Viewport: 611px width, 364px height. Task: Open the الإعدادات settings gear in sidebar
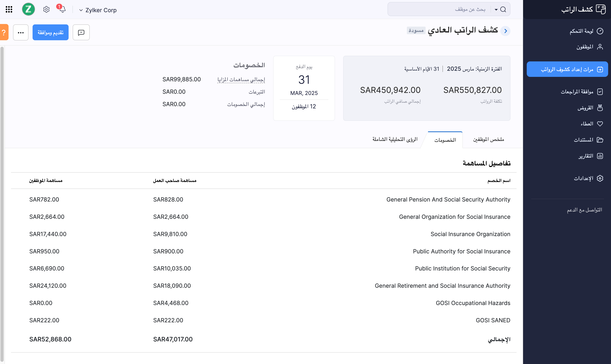pyautogui.click(x=600, y=178)
